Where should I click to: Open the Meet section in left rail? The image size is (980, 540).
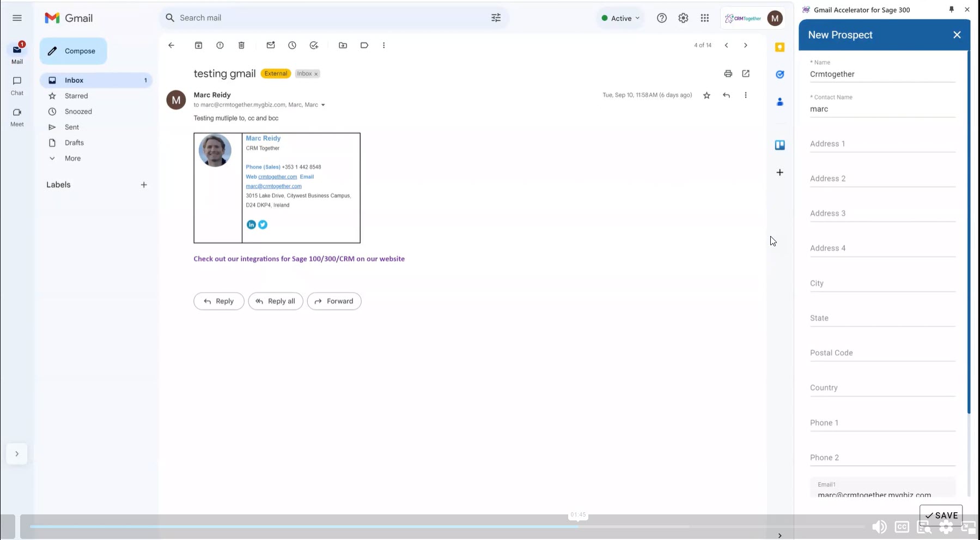click(x=17, y=117)
